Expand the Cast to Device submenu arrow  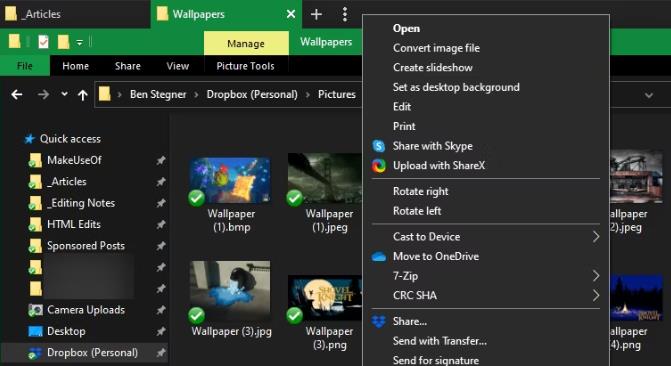pyautogui.click(x=596, y=237)
